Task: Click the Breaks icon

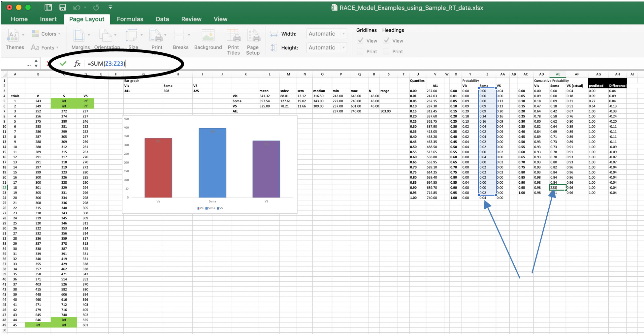Action: point(179,36)
